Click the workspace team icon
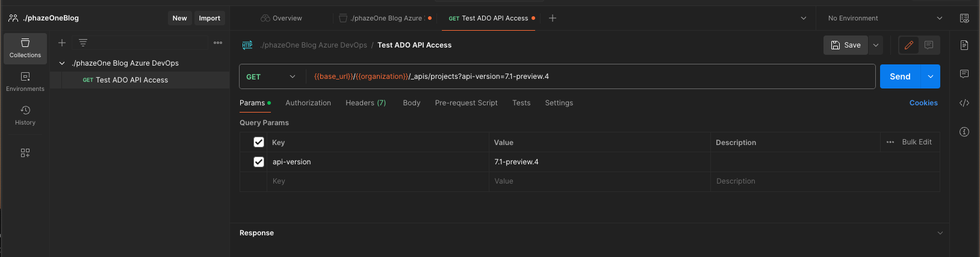Screen dimensions: 980x257 13,18
